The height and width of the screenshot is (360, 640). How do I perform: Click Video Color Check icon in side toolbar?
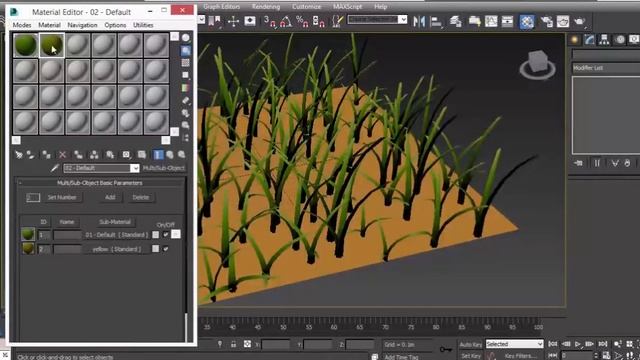point(186,88)
